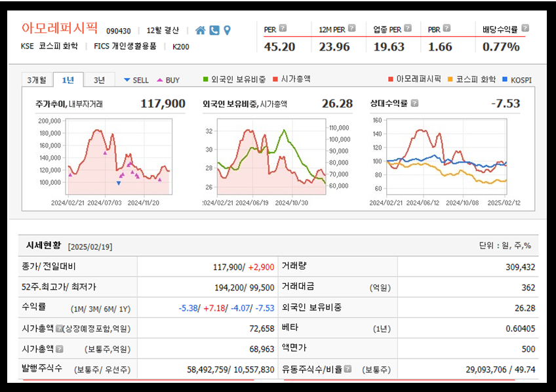Click help icon beside 시가총액 상장예정포함

59,328
